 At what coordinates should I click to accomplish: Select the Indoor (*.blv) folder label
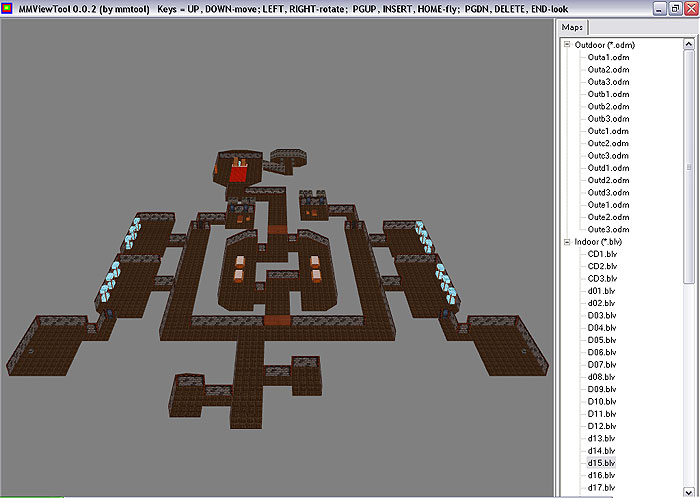[x=598, y=242]
